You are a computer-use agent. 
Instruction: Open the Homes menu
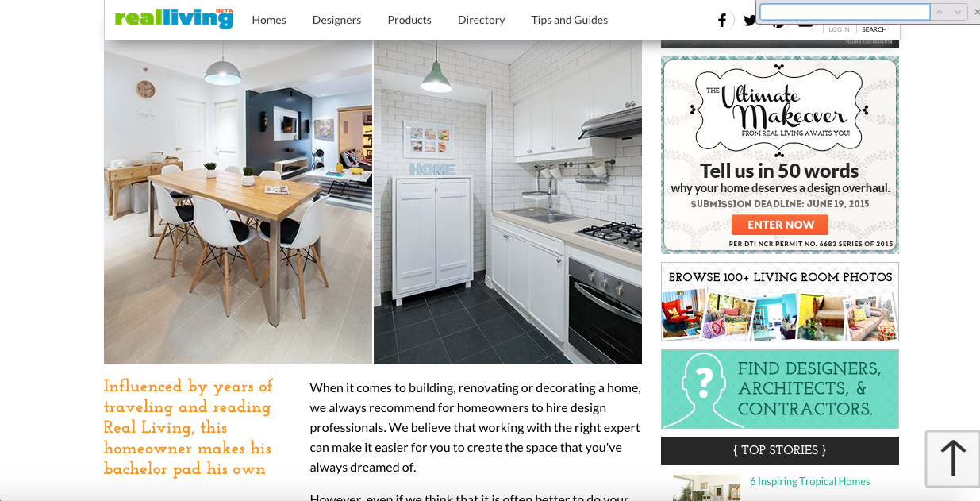click(269, 20)
